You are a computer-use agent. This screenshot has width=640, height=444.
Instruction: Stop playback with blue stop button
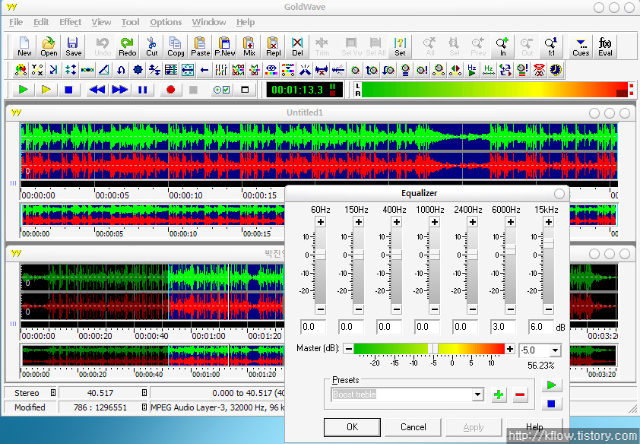pyautogui.click(x=69, y=89)
